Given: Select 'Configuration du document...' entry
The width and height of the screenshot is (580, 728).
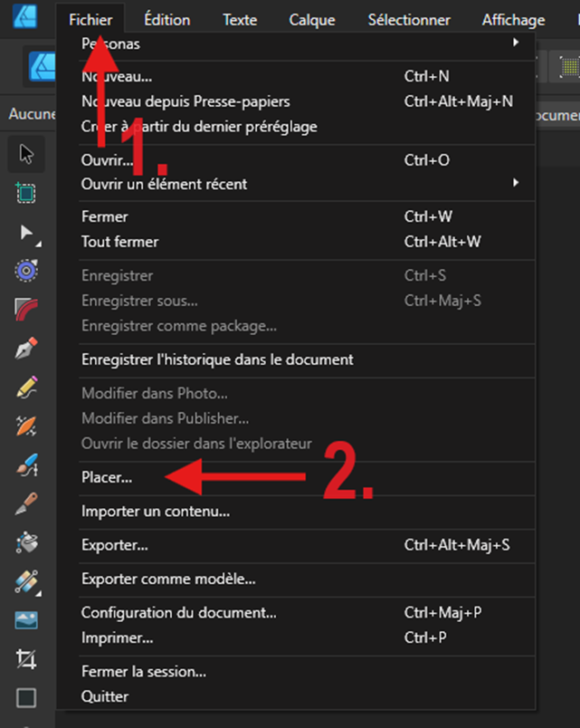Looking at the screenshot, I should [179, 613].
